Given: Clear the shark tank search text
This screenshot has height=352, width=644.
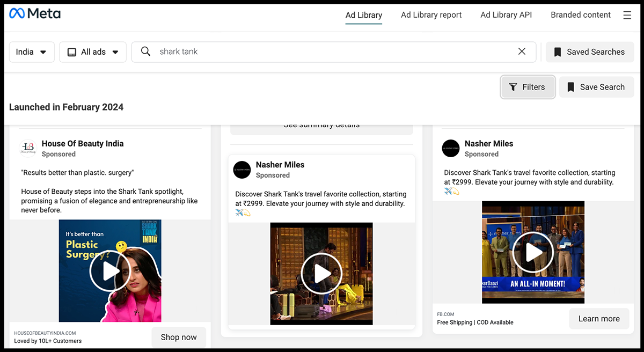Looking at the screenshot, I should pos(522,52).
